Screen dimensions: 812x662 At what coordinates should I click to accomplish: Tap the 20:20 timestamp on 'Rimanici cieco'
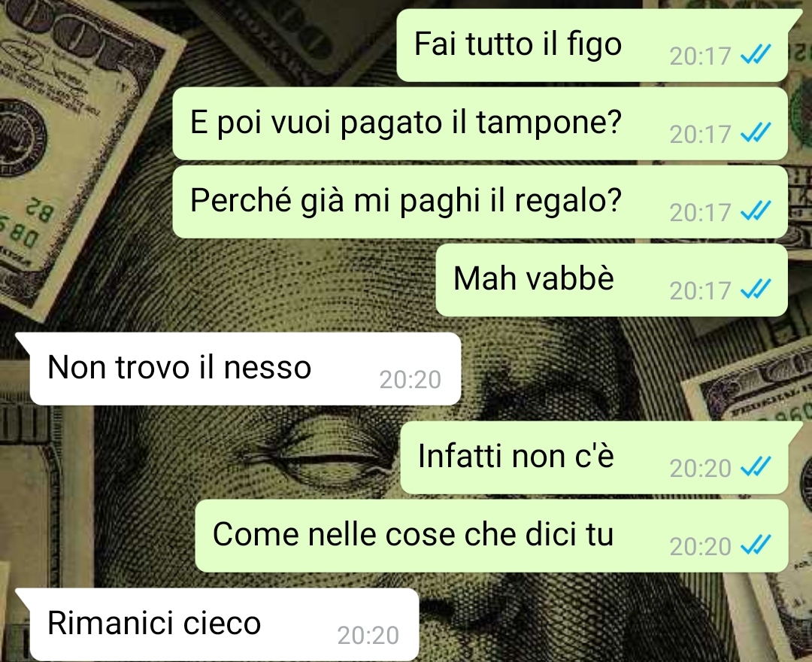(x=368, y=636)
